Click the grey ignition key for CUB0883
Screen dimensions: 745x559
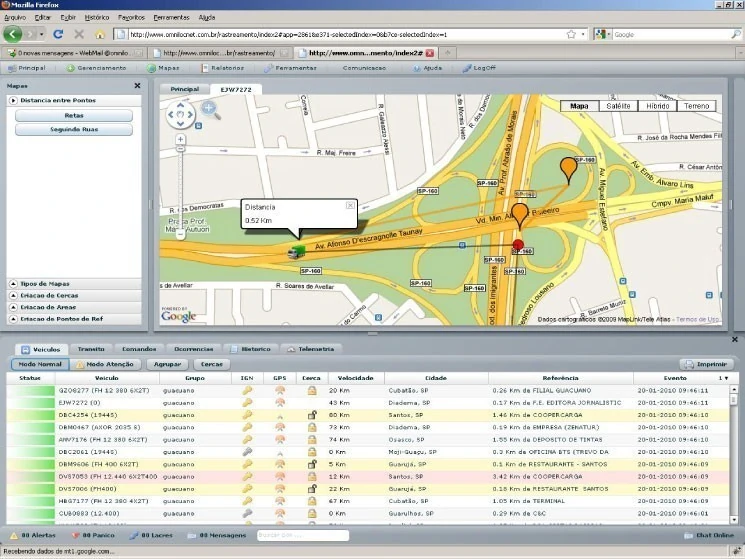247,513
